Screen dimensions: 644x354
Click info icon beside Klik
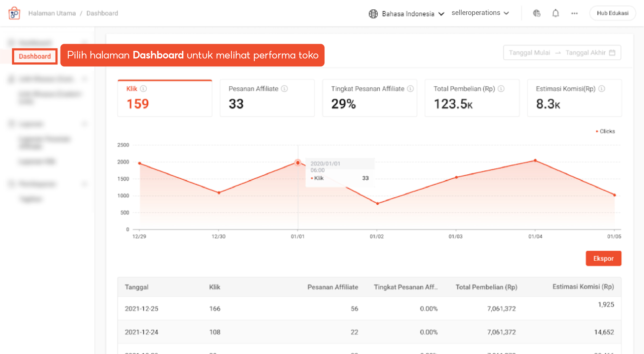pyautogui.click(x=143, y=89)
